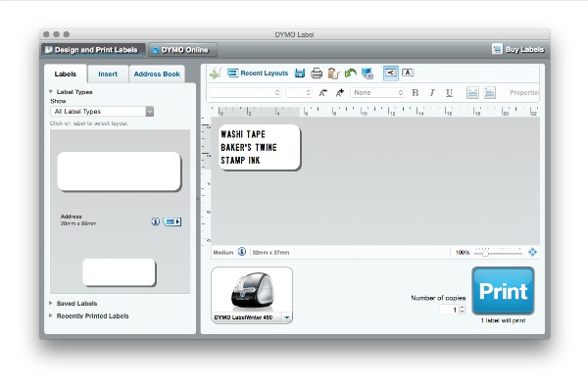The width and height of the screenshot is (588, 388).
Task: Click the DYMO LabelWriter 450 name
Action: pyautogui.click(x=243, y=317)
